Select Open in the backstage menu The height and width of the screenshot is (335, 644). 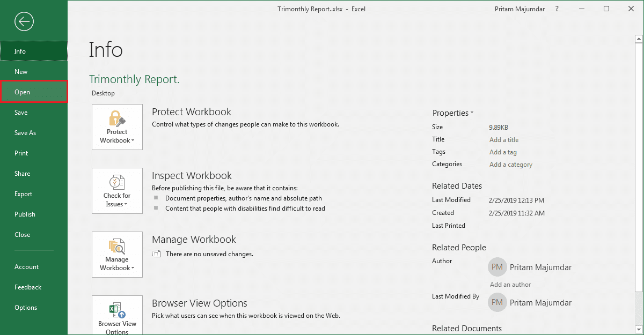(x=34, y=92)
